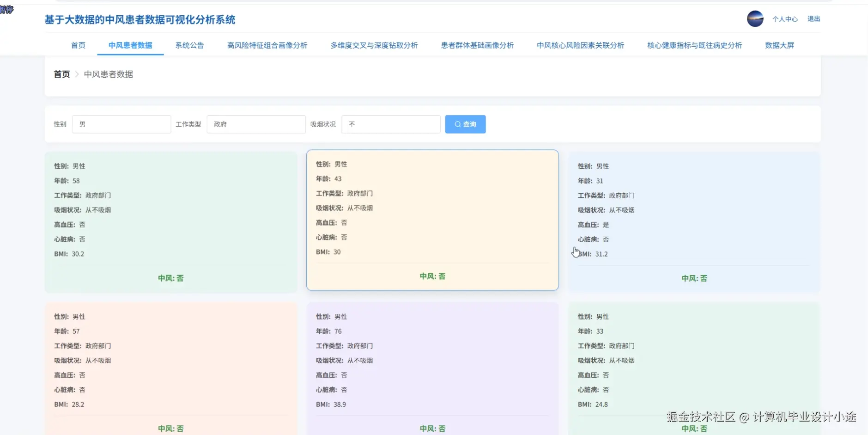868x435 pixels.
Task: Click 退出 to log out
Action: [813, 18]
